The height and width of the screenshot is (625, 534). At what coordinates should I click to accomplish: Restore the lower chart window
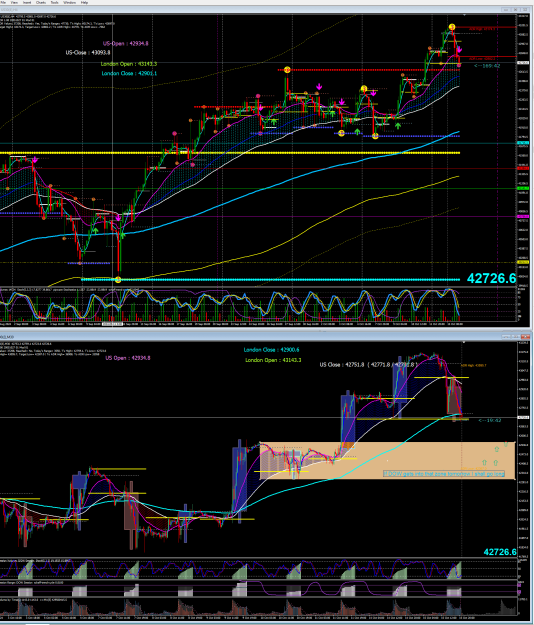pos(516,337)
